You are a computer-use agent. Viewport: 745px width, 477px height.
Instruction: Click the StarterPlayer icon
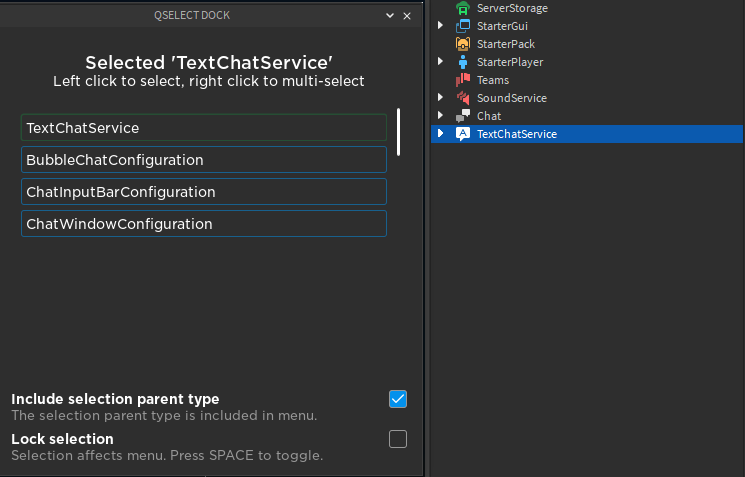pyautogui.click(x=463, y=62)
